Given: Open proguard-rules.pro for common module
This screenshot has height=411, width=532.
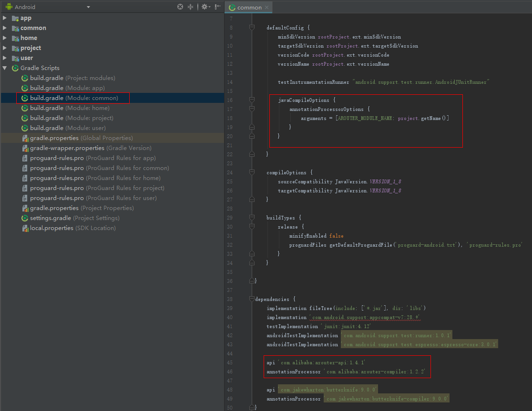Looking at the screenshot, I should 99,168.
